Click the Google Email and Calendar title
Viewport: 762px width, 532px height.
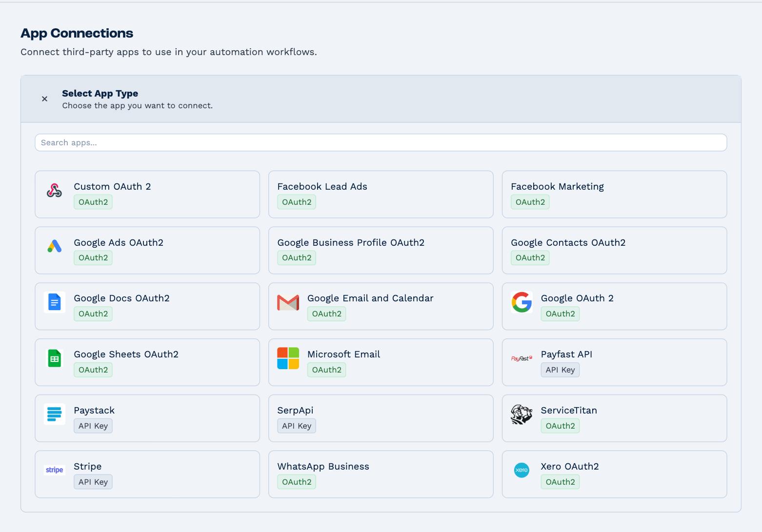[370, 298]
